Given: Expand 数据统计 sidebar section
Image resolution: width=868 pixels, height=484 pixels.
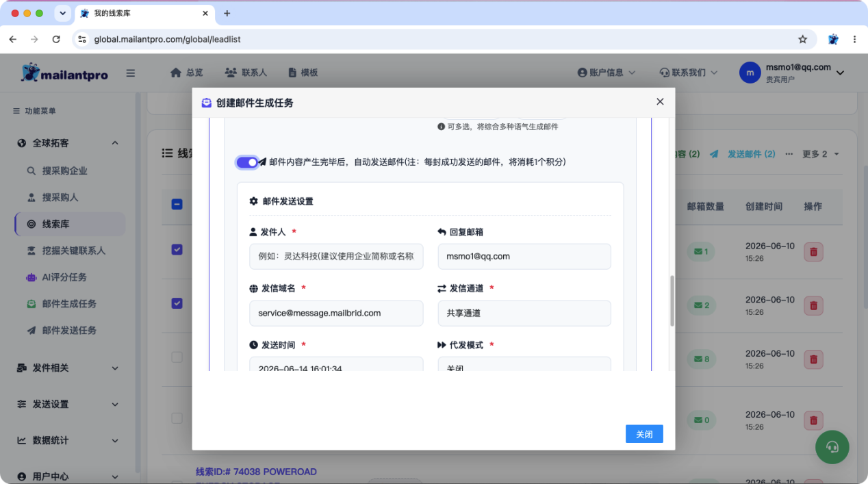Looking at the screenshot, I should pyautogui.click(x=68, y=440).
